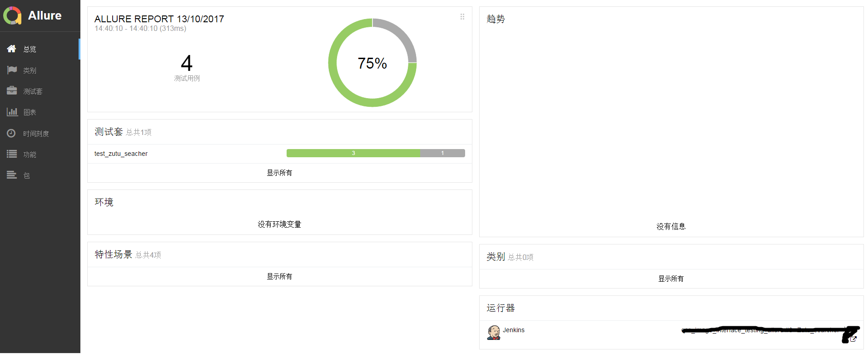This screenshot has width=868, height=354.
Task: Show all under 类别 widget
Action: coord(671,279)
